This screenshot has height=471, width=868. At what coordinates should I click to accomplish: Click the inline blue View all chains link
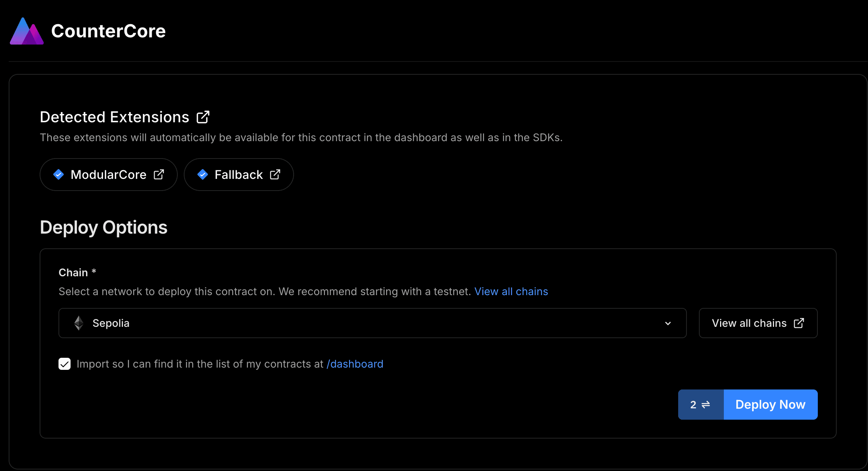(511, 291)
